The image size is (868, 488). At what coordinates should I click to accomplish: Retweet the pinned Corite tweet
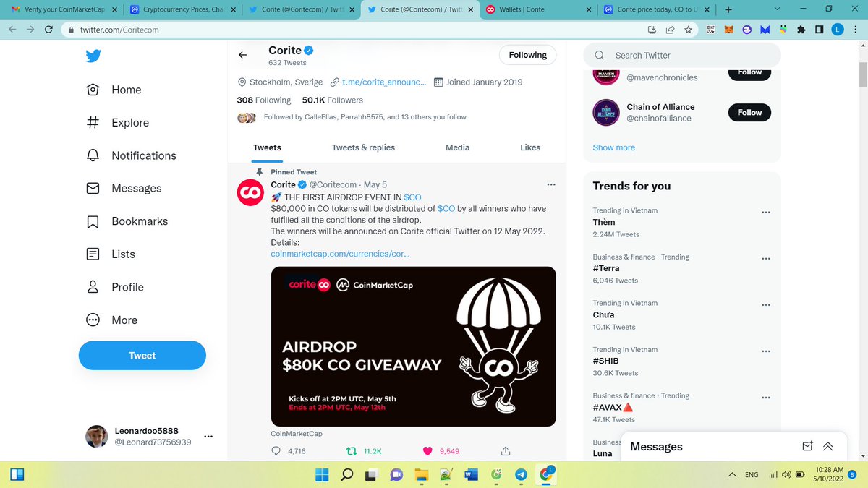[352, 450]
